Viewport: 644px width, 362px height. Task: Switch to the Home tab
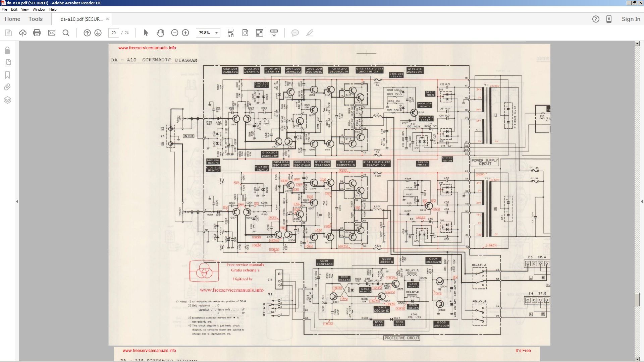click(x=12, y=19)
